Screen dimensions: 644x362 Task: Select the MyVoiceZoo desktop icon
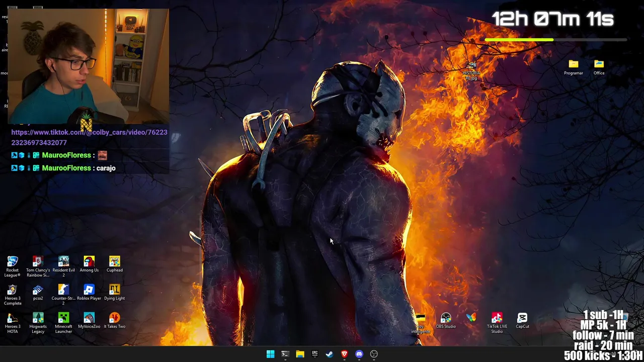[89, 321]
